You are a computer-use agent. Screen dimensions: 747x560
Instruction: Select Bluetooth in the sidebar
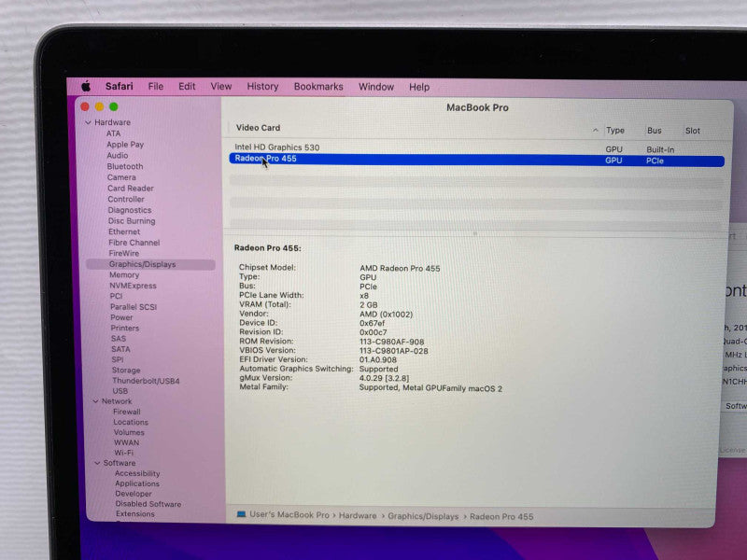click(125, 166)
